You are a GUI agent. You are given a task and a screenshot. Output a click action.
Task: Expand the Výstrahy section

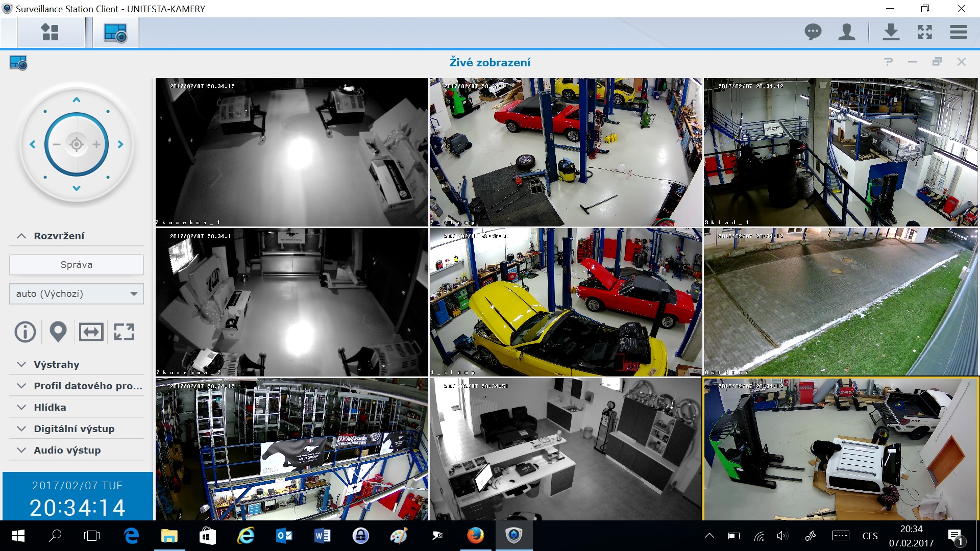56,364
